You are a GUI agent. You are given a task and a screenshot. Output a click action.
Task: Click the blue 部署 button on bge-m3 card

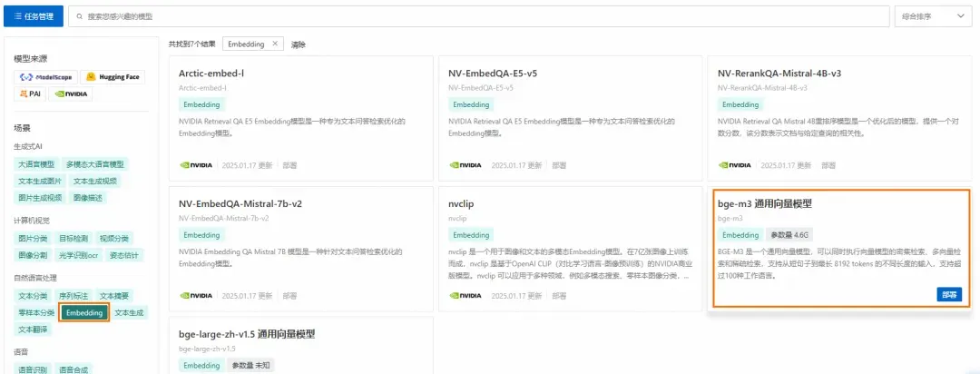point(949,295)
